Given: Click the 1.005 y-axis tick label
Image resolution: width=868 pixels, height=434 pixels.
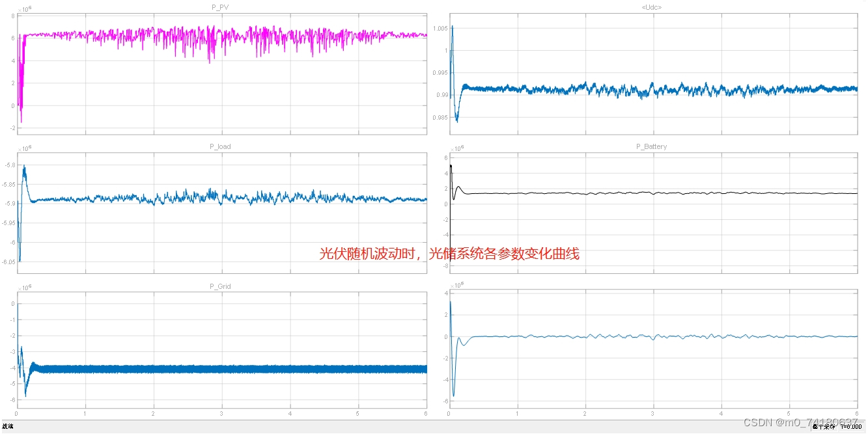Looking at the screenshot, I should (440, 29).
